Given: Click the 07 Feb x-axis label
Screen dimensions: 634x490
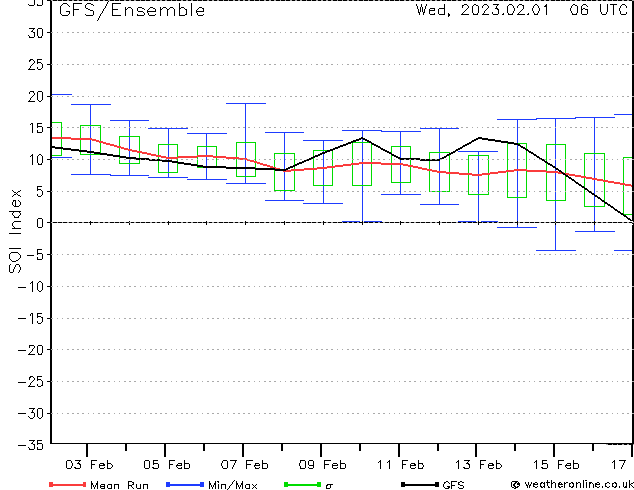Looking at the screenshot, I should (245, 465).
